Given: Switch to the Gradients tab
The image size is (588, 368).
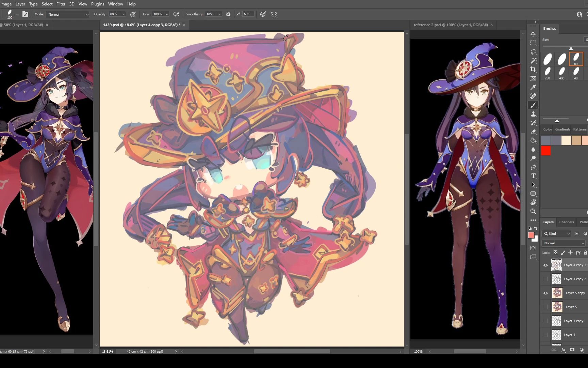Looking at the screenshot, I should [x=563, y=129].
